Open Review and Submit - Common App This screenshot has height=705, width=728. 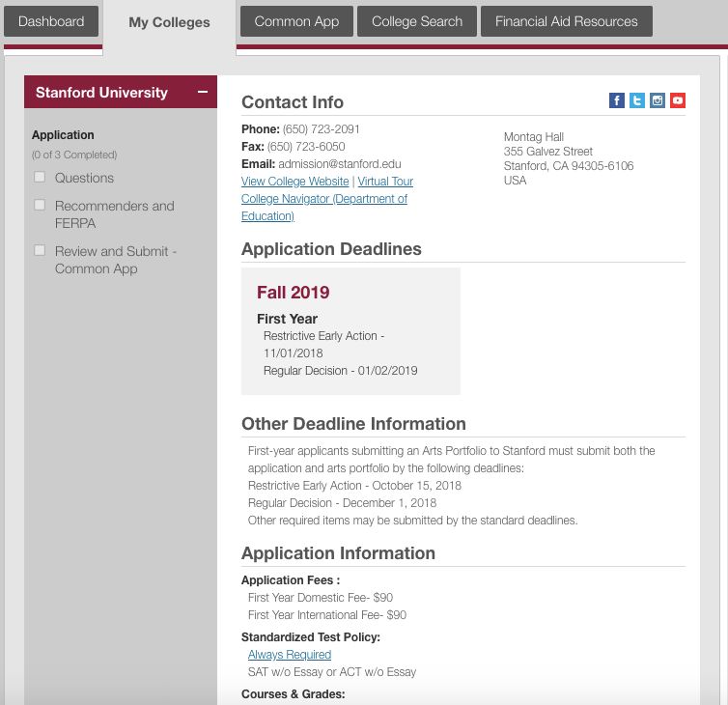pos(116,260)
